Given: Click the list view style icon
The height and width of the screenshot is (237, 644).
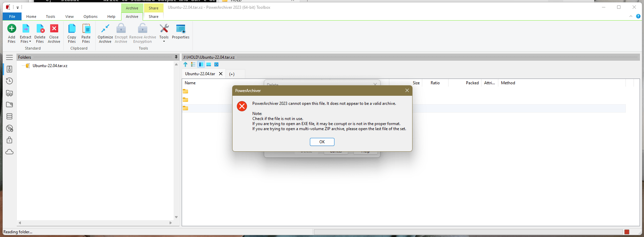Looking at the screenshot, I should coord(193,64).
